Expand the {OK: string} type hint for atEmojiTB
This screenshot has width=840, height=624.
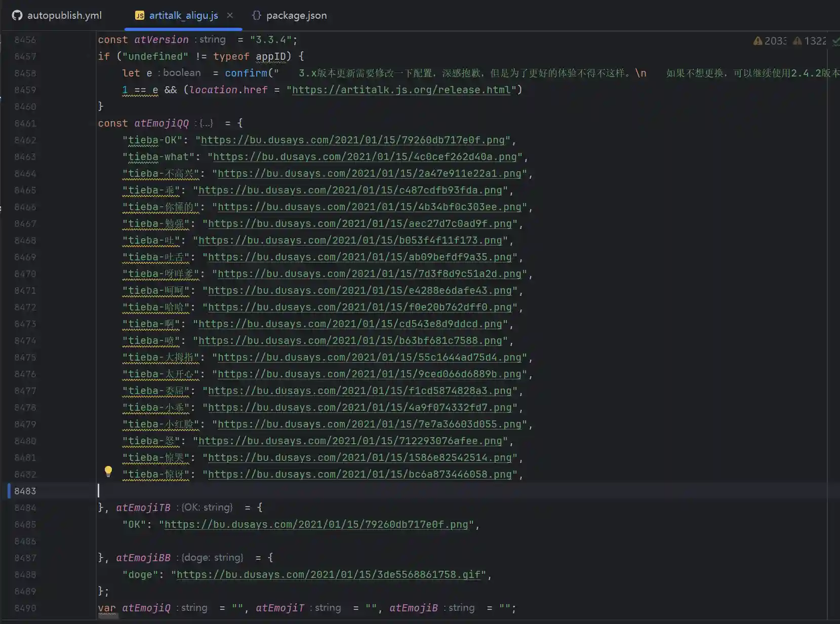click(207, 508)
